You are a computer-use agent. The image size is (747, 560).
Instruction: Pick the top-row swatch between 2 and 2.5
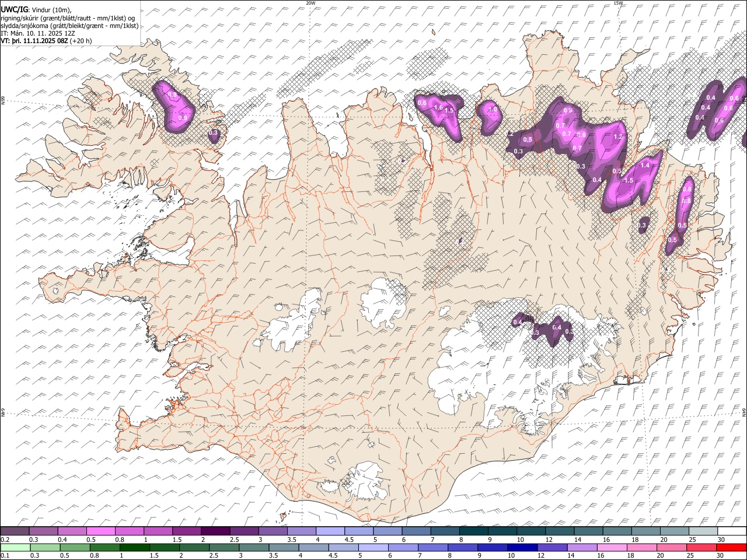(x=215, y=531)
